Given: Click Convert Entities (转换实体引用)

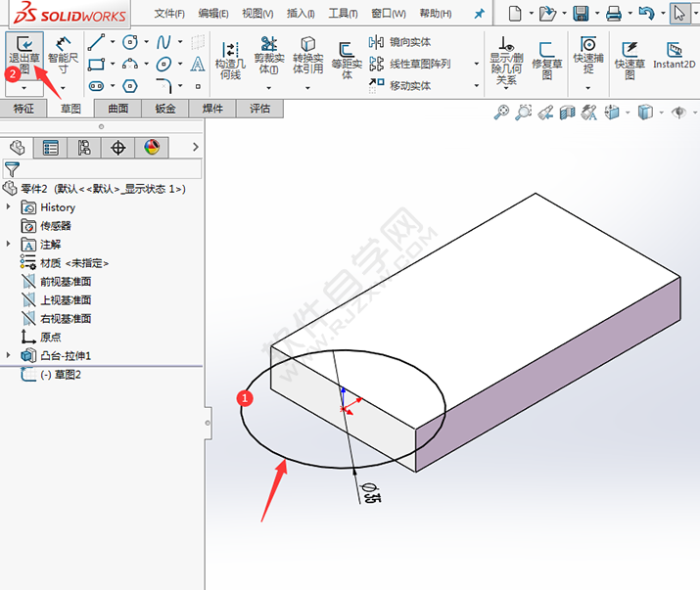Looking at the screenshot, I should pyautogui.click(x=308, y=56).
